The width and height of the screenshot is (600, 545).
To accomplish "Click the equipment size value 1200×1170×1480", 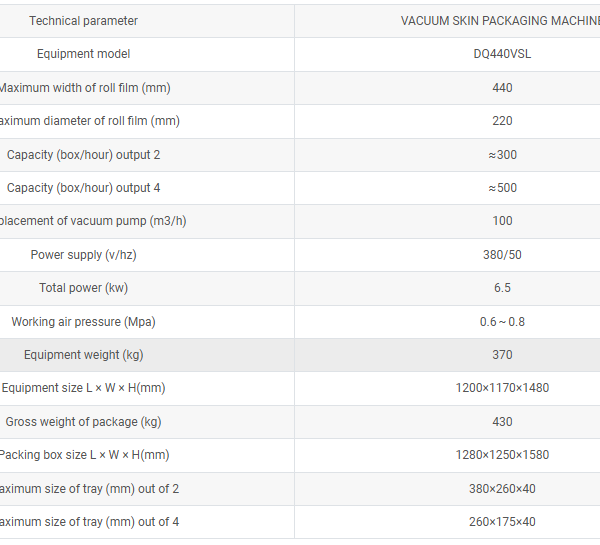I will [502, 388].
